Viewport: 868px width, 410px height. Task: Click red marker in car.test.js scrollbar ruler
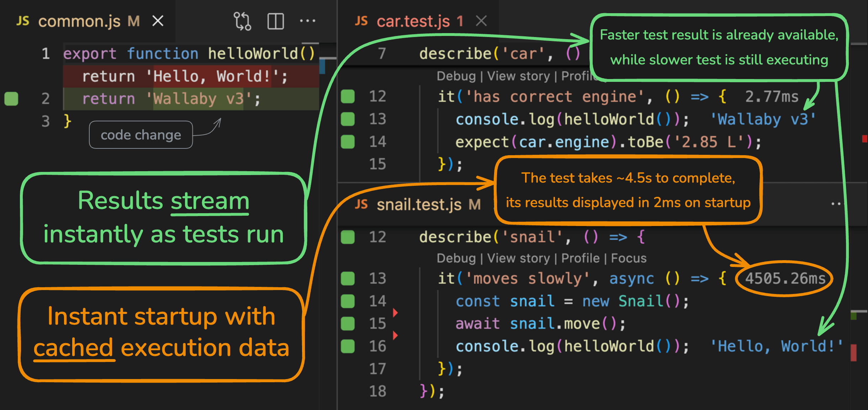pos(864,139)
